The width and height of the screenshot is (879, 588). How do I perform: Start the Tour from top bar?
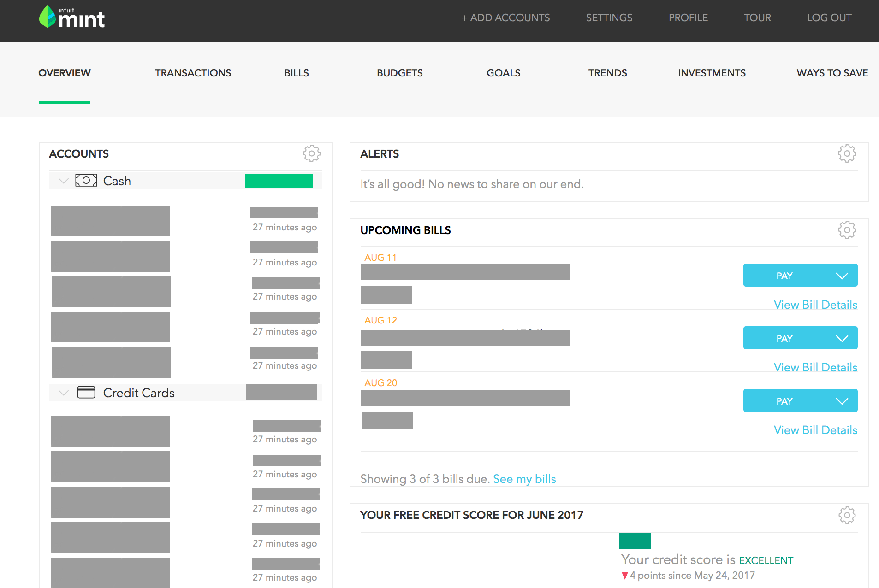tap(757, 18)
